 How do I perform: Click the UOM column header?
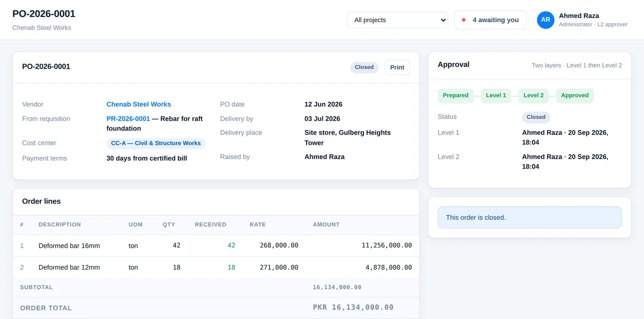tap(135, 225)
